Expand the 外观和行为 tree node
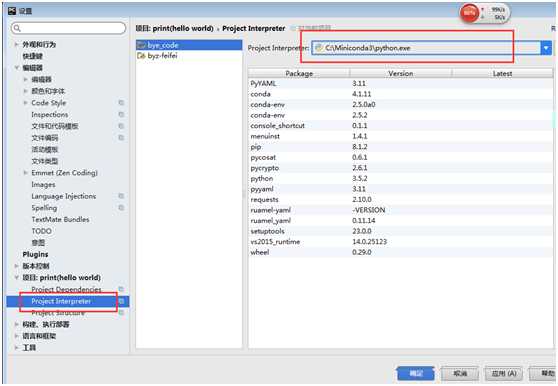558x386 pixels. pos(16,44)
